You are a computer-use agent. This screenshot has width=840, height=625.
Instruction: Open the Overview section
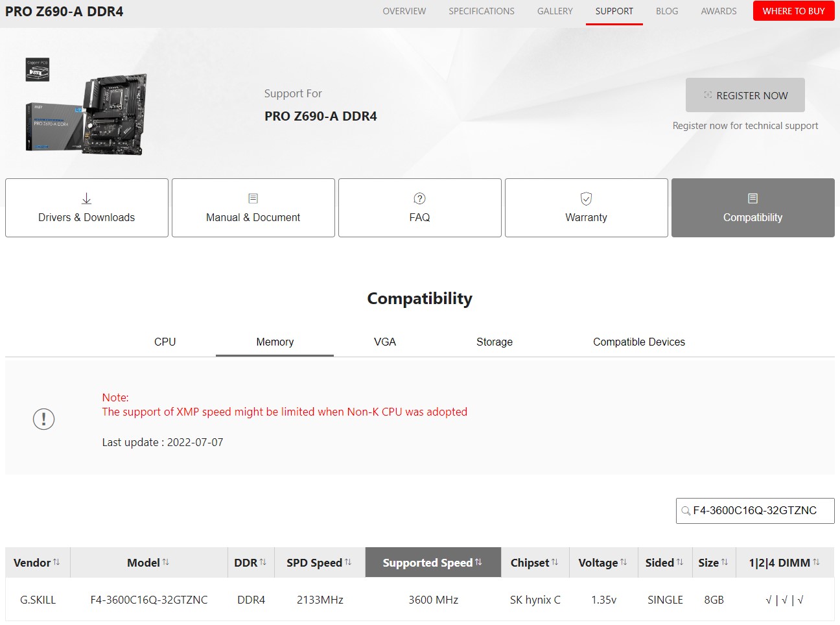click(404, 11)
